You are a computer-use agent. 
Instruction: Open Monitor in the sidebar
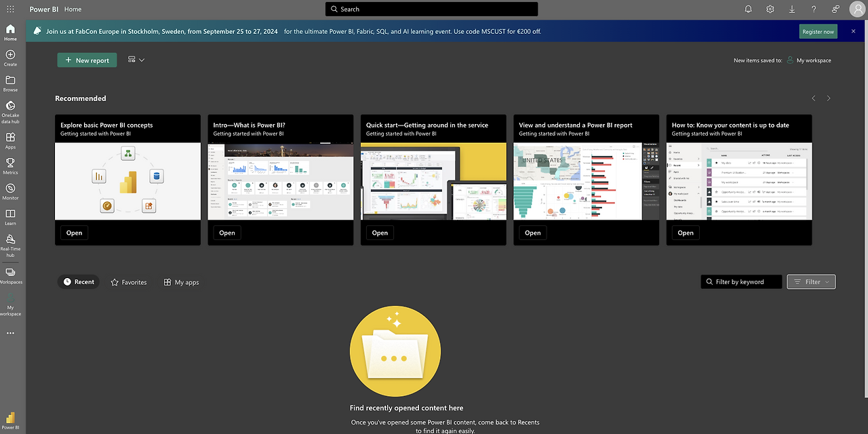pyautogui.click(x=10, y=192)
